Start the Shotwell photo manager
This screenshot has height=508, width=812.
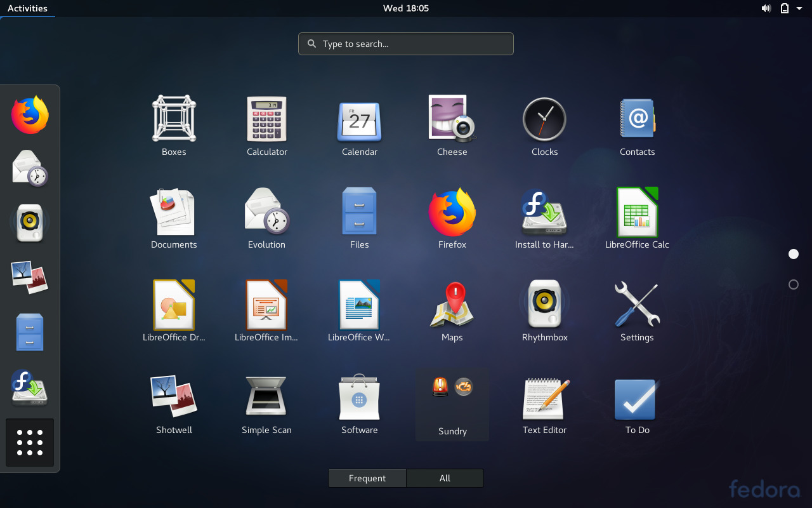coord(174,397)
